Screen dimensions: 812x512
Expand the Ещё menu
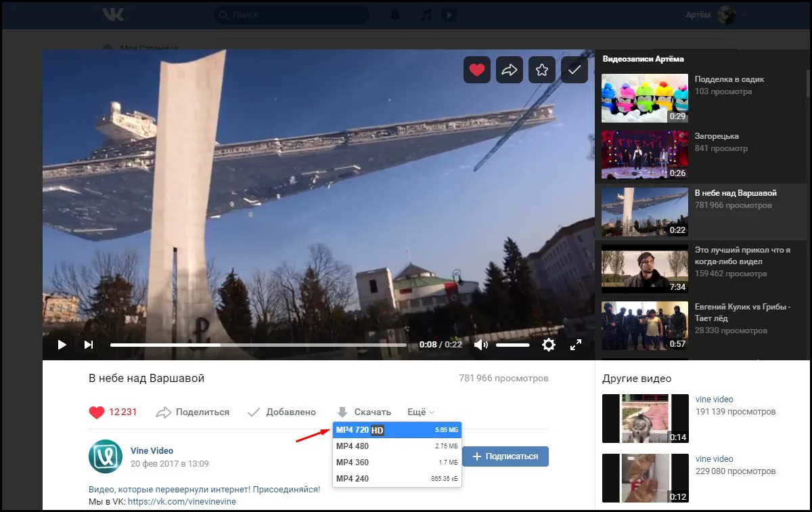pyautogui.click(x=421, y=412)
